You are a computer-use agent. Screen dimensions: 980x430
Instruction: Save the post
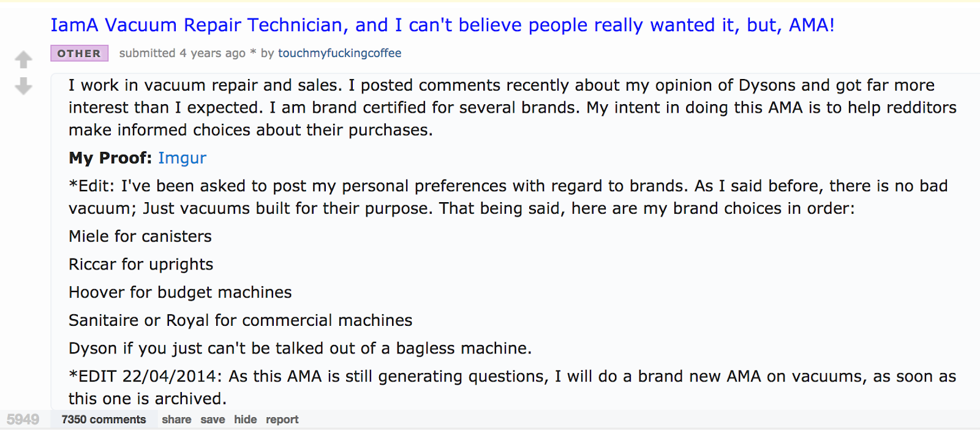pos(212,419)
